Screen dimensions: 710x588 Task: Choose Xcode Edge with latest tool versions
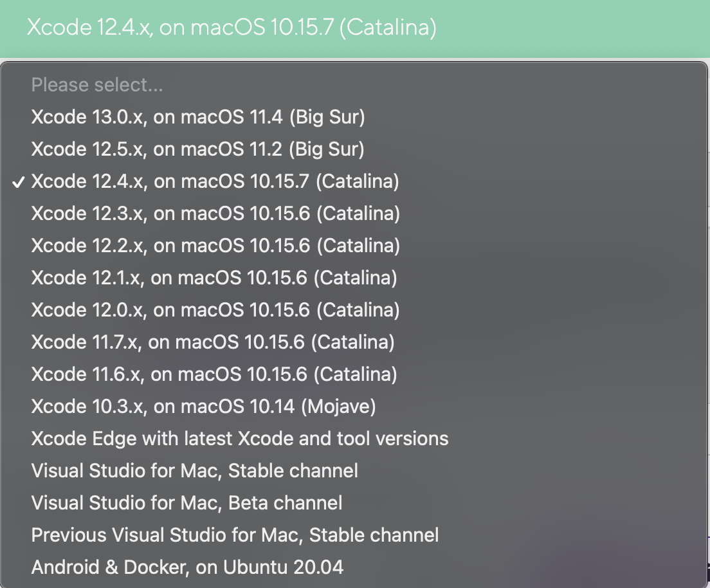[x=240, y=439]
